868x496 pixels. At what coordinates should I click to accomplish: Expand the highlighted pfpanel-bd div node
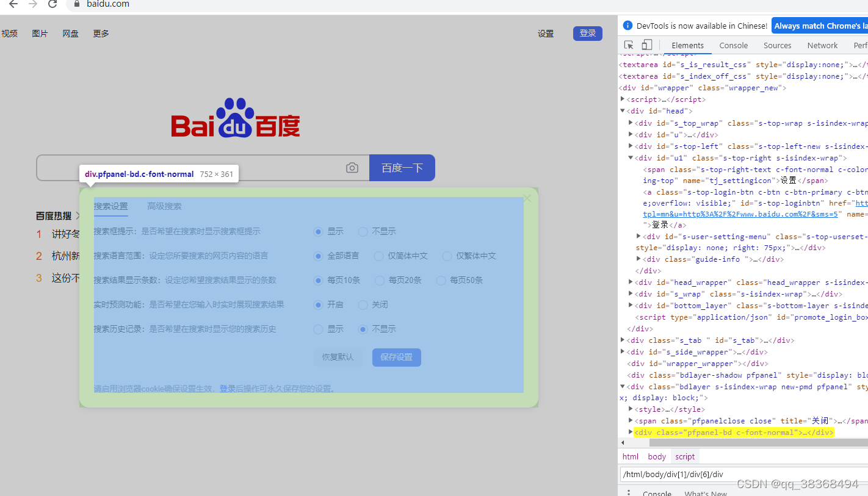[x=631, y=433]
